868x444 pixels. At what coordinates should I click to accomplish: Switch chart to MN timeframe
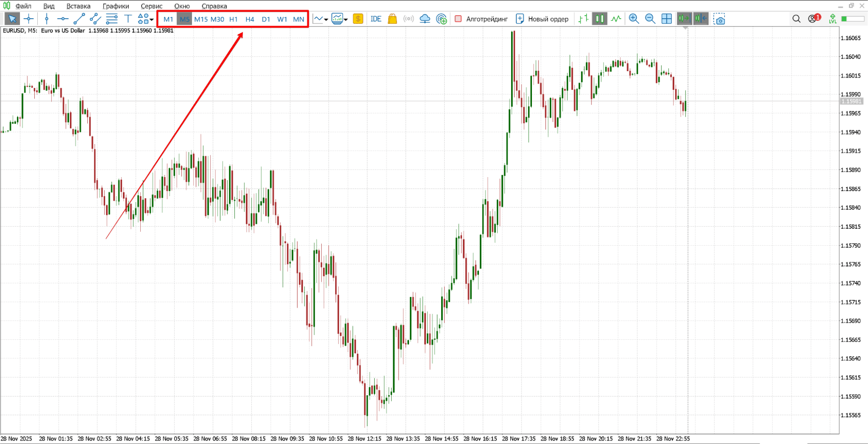[x=299, y=19]
